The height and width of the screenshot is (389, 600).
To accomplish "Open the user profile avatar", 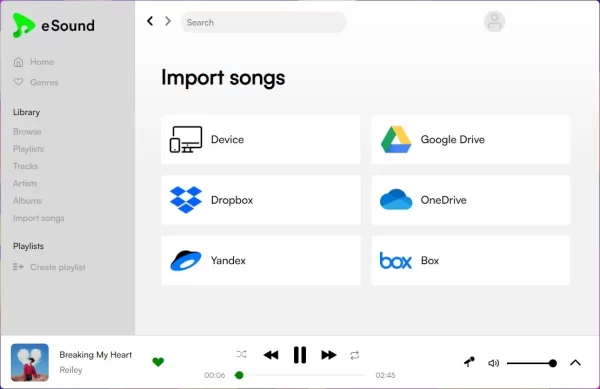I will [494, 22].
